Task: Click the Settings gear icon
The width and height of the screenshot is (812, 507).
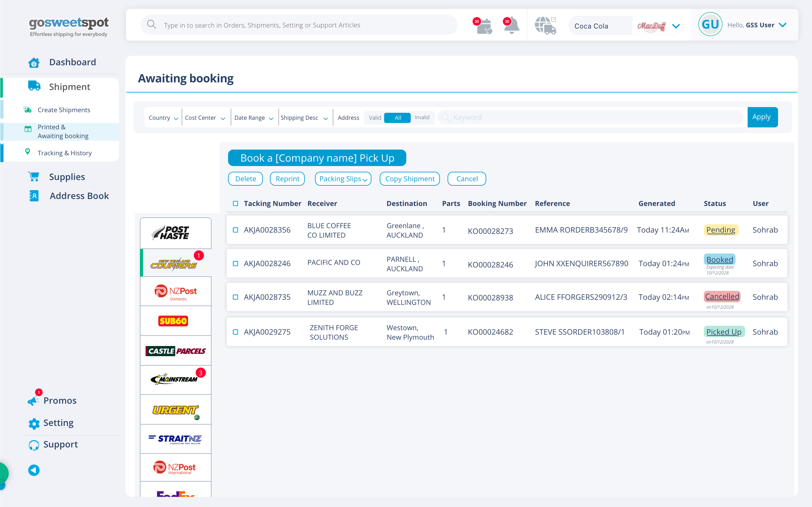Action: (x=33, y=422)
